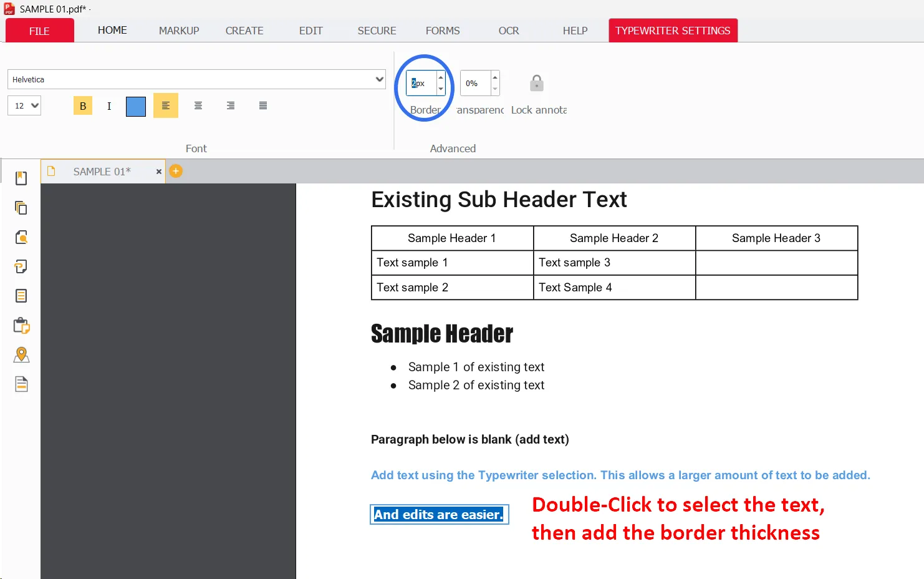Open the Helvetica font dropdown
Screen dimensions: 924x579
pyautogui.click(x=196, y=79)
